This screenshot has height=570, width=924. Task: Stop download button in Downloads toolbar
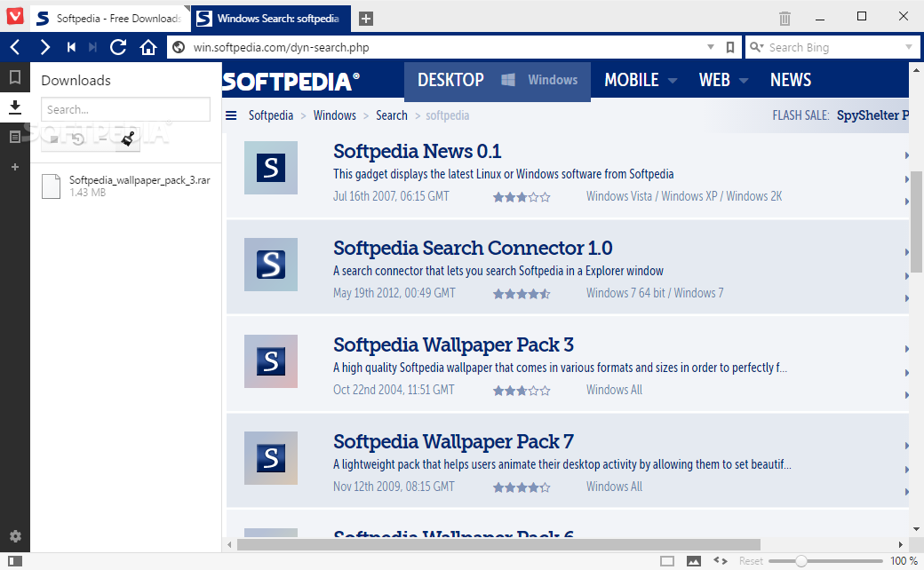(x=53, y=139)
